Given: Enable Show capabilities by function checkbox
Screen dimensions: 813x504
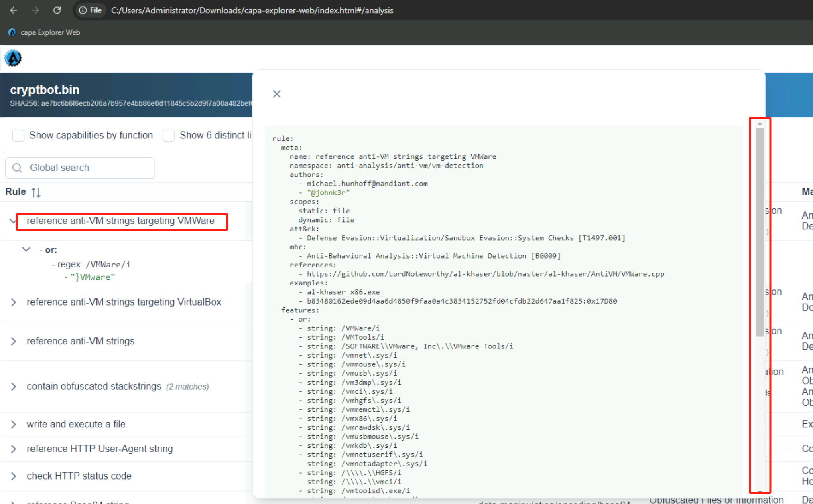Looking at the screenshot, I should coord(18,136).
